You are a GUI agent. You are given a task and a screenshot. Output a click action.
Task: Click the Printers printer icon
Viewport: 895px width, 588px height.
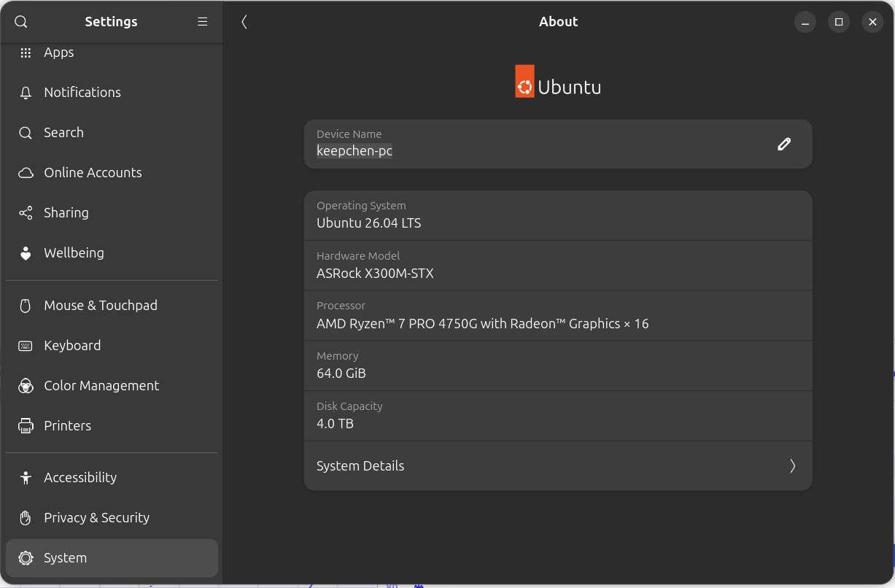[26, 426]
